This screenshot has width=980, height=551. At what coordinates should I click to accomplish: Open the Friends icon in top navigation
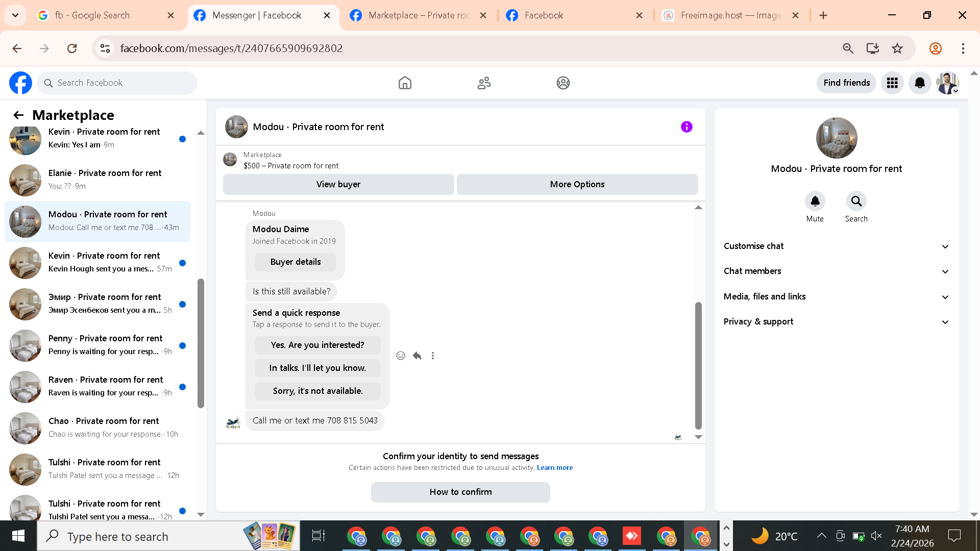click(x=484, y=83)
